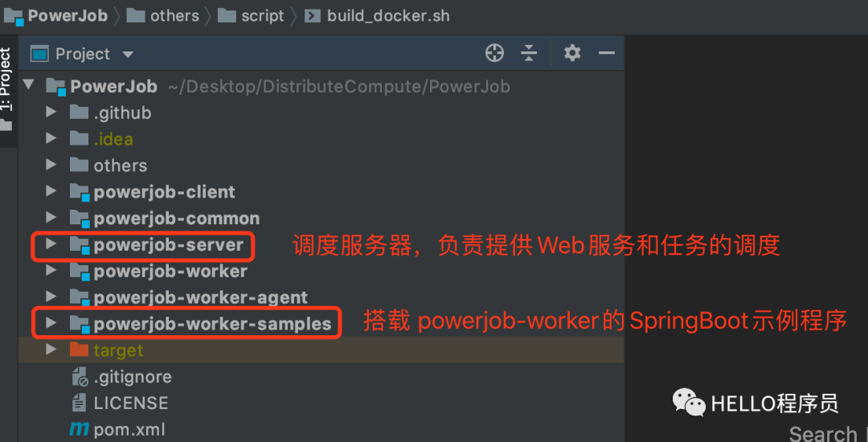Click the others folder icon in breadcrumb
868x442 pixels.
point(136,15)
